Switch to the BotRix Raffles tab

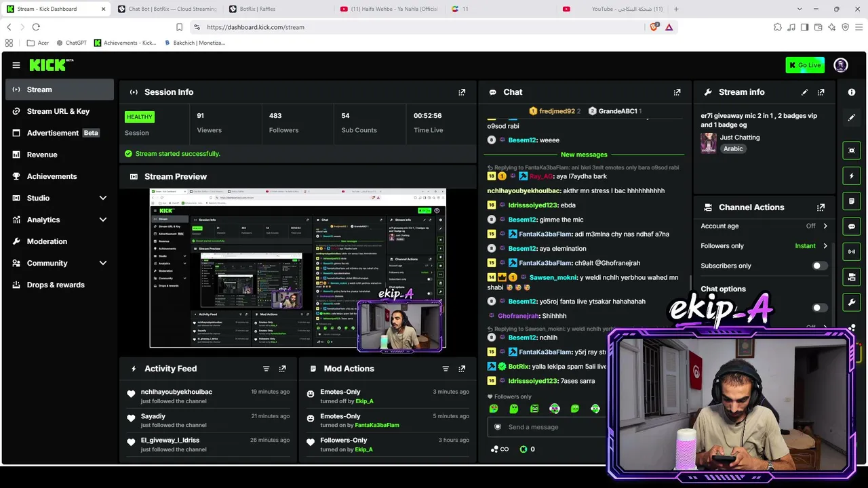point(278,9)
